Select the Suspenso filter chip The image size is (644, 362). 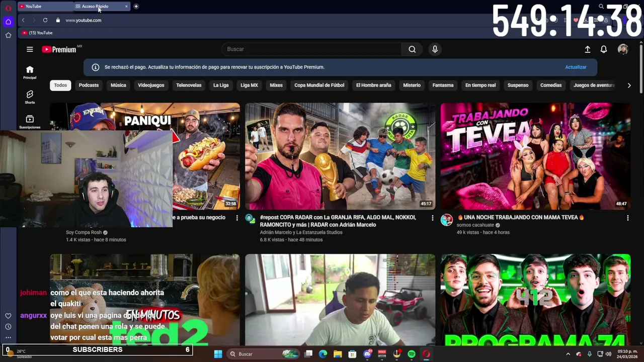point(518,85)
